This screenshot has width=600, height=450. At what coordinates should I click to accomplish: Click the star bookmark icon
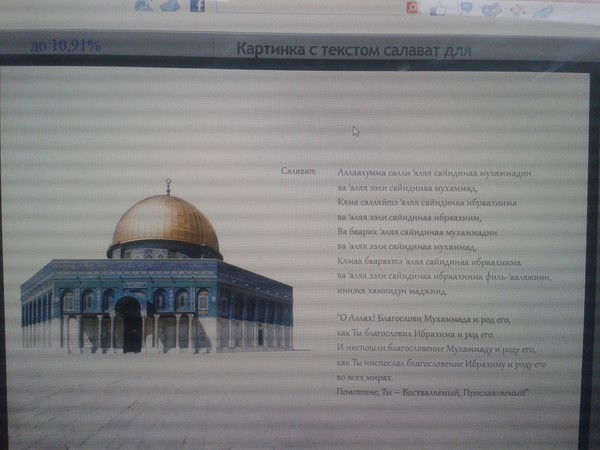tap(517, 10)
